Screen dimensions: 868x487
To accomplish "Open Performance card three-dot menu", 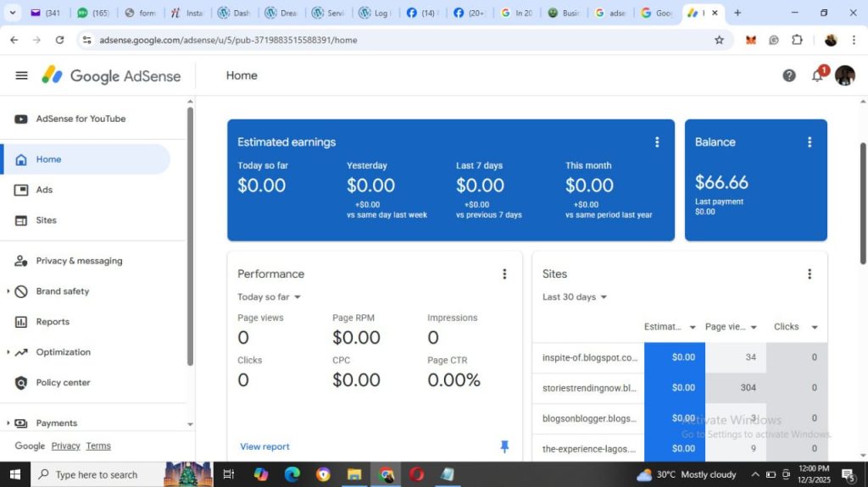I will (504, 274).
